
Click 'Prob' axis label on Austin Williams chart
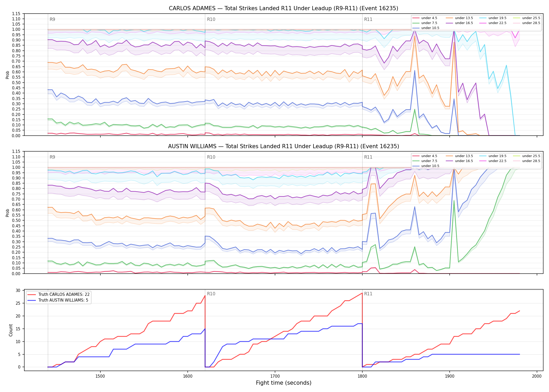tap(8, 213)
